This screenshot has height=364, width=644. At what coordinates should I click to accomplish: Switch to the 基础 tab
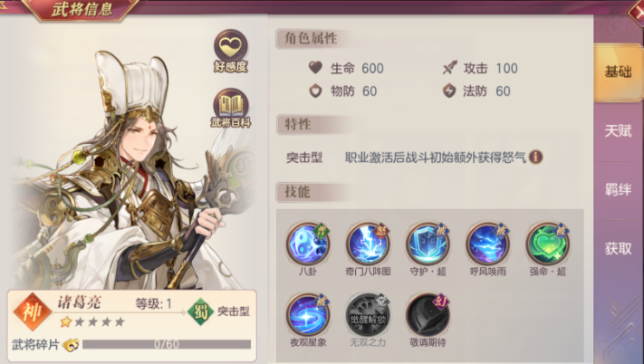point(618,72)
